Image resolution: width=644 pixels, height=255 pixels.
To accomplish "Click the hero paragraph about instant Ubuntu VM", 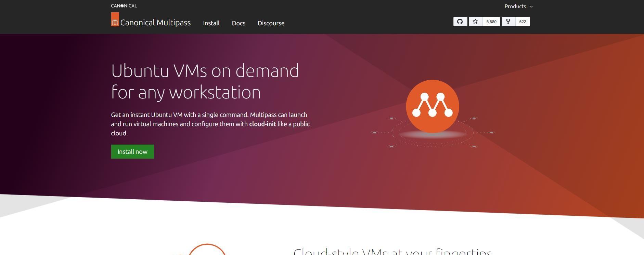I will click(x=210, y=124).
